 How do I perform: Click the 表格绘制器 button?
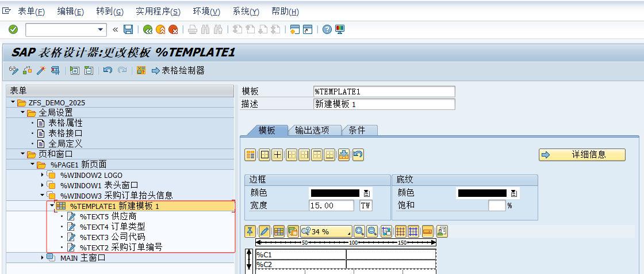click(x=178, y=70)
